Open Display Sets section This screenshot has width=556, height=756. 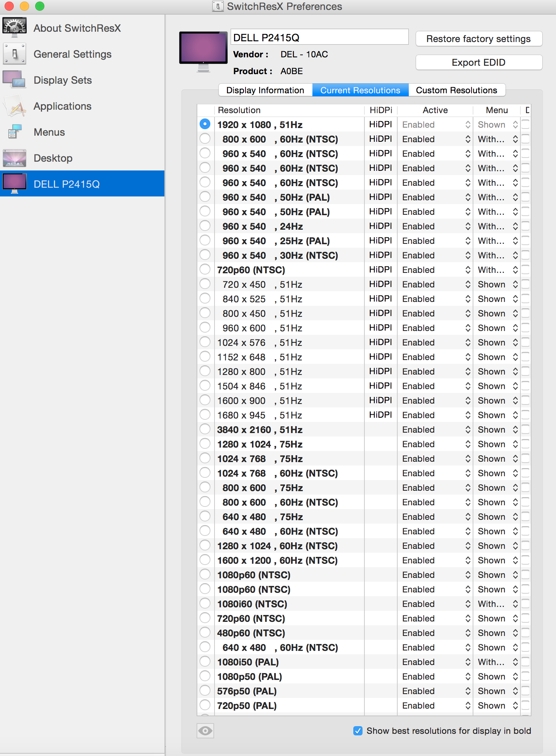82,80
